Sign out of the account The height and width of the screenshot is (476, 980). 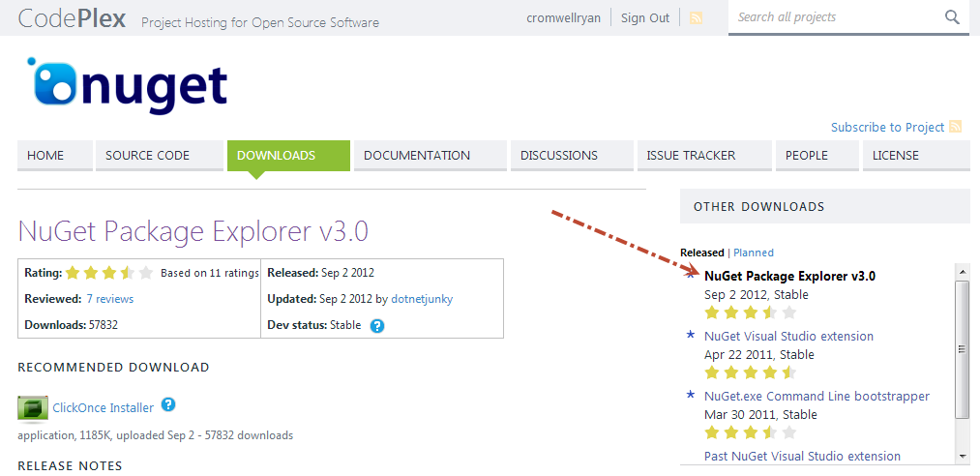644,17
